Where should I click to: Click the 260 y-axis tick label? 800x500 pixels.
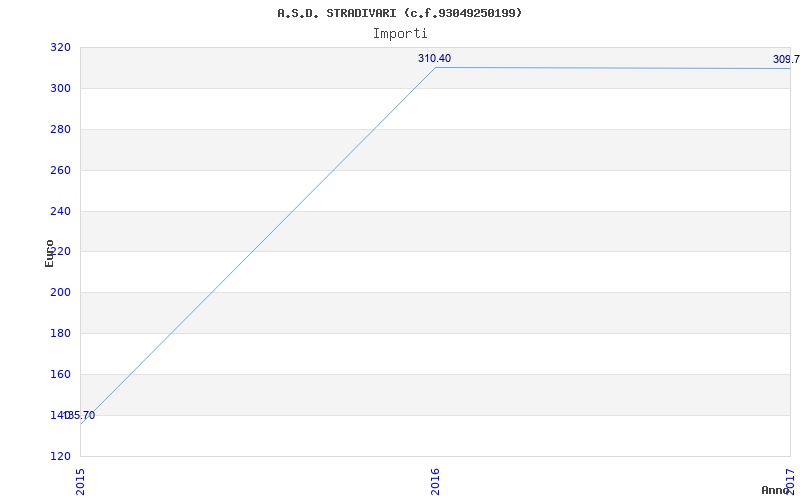[60, 170]
